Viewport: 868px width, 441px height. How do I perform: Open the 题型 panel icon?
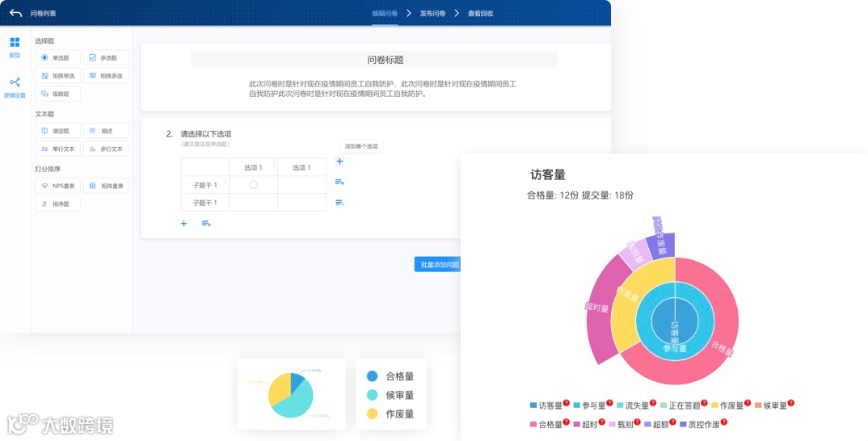15,42
